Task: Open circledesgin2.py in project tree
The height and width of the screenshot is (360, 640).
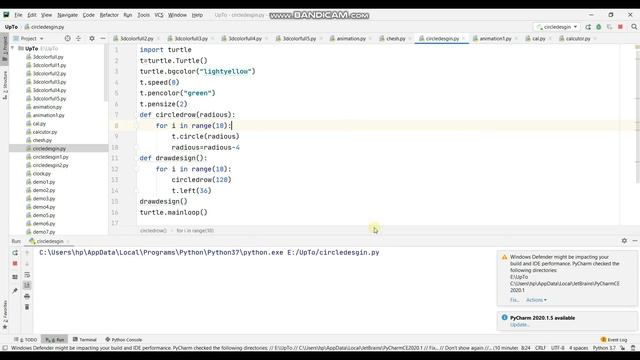Action: tap(50, 165)
